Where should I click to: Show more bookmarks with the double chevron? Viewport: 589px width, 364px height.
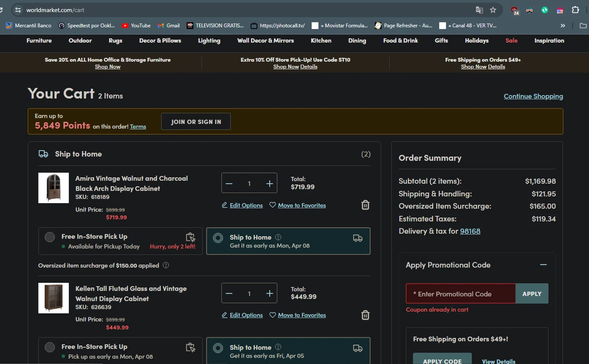pos(563,26)
